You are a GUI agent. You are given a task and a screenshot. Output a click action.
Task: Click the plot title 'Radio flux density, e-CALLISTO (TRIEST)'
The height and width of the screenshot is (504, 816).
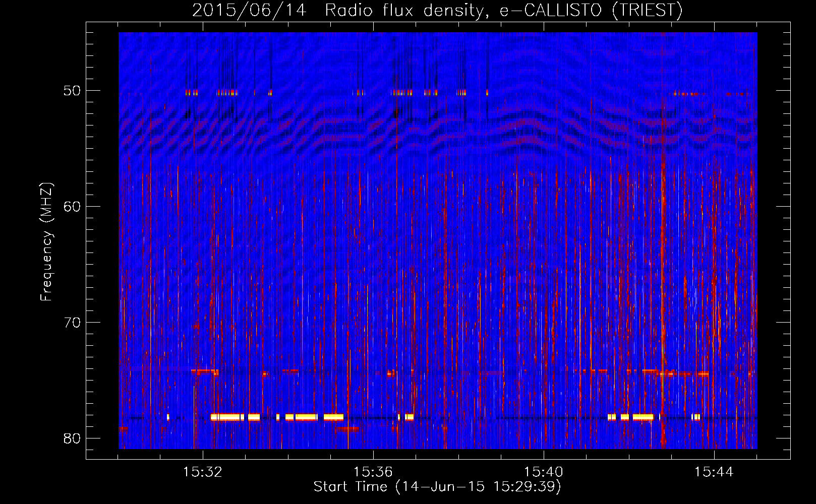(x=504, y=10)
